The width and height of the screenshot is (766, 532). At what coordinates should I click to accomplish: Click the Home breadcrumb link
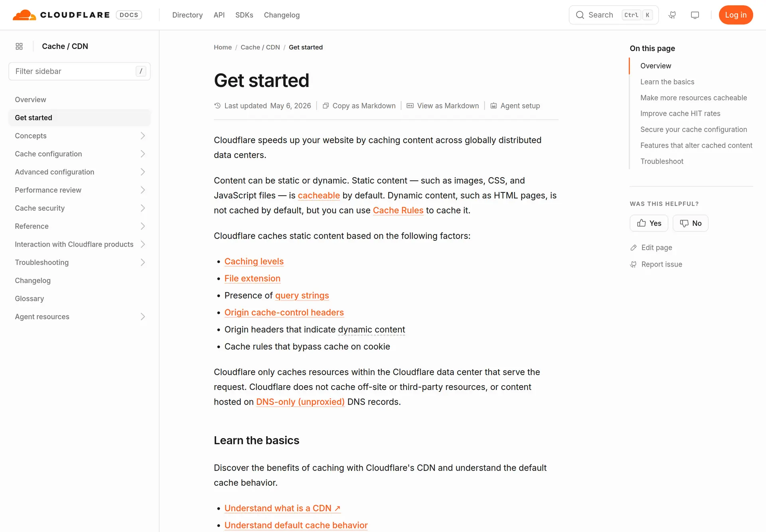point(223,47)
